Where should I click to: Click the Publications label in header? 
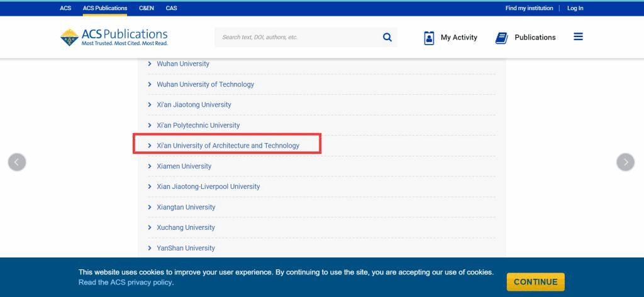(x=535, y=37)
